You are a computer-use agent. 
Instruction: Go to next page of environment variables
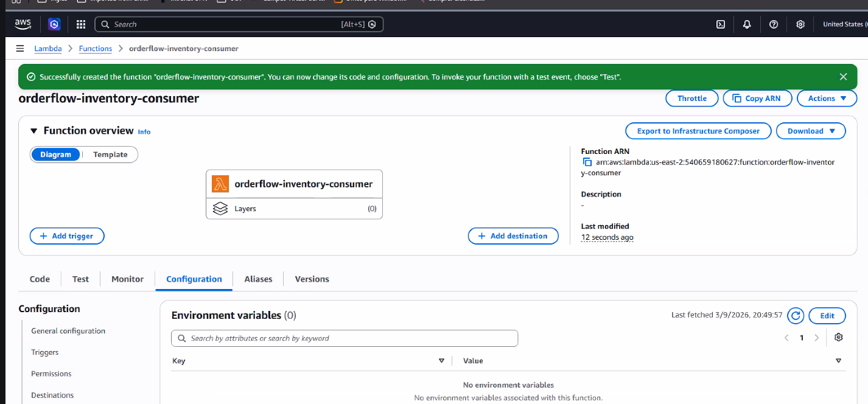coord(817,338)
